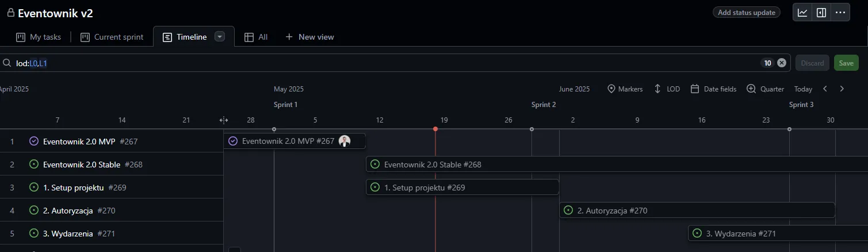
Task: Open the insights chart icon
Action: tap(802, 13)
